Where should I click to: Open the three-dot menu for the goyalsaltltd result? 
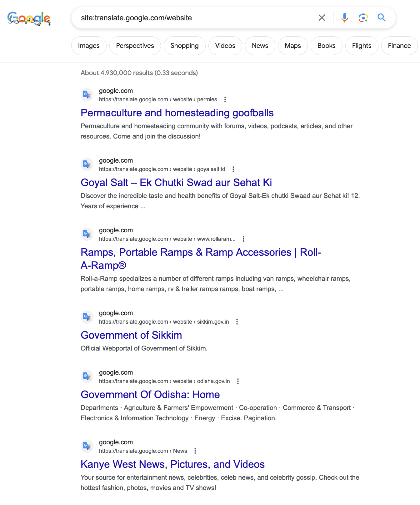(233, 169)
